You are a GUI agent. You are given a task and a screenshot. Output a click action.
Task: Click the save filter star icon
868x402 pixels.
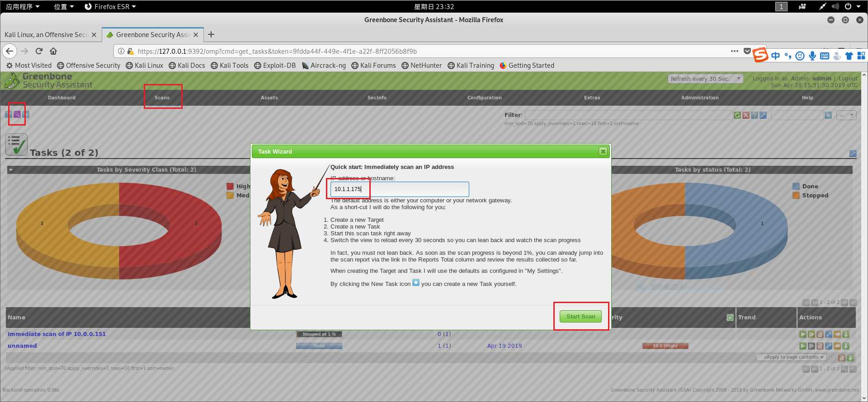pyautogui.click(x=828, y=115)
